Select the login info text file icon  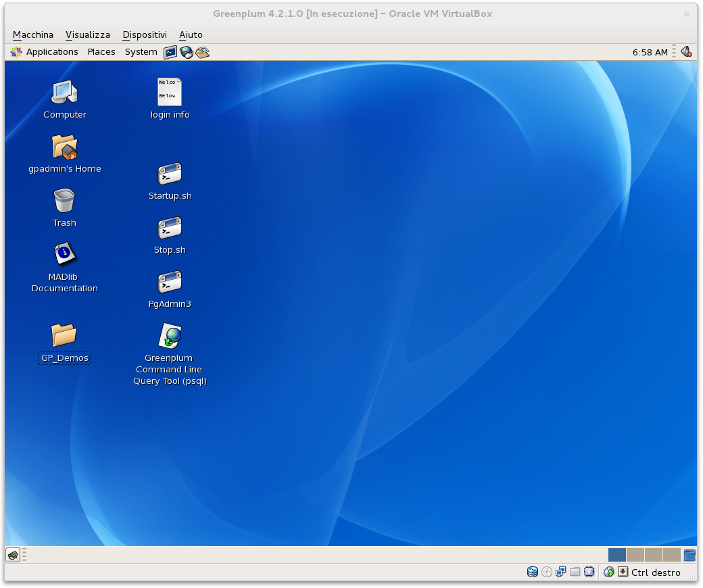(170, 93)
